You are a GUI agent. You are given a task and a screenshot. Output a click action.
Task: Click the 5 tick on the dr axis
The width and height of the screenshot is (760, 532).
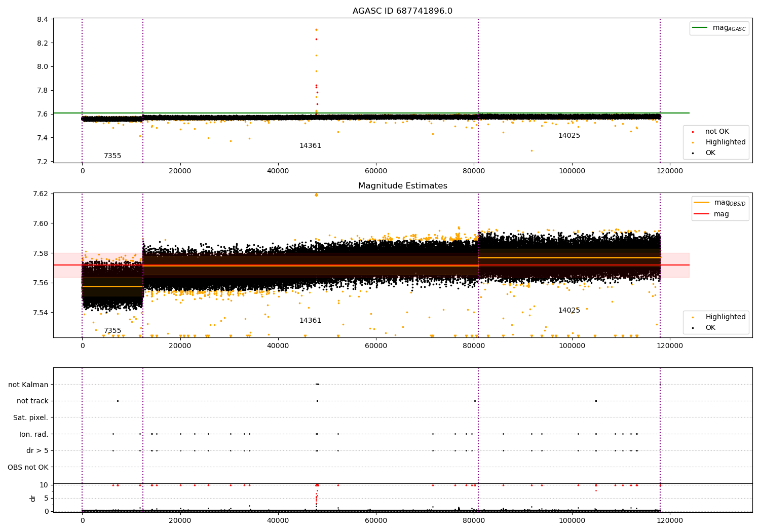coord(47,498)
